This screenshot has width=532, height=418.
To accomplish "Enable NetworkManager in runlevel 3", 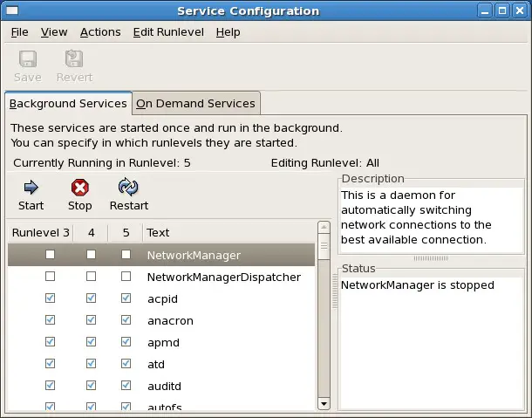I will [50, 255].
